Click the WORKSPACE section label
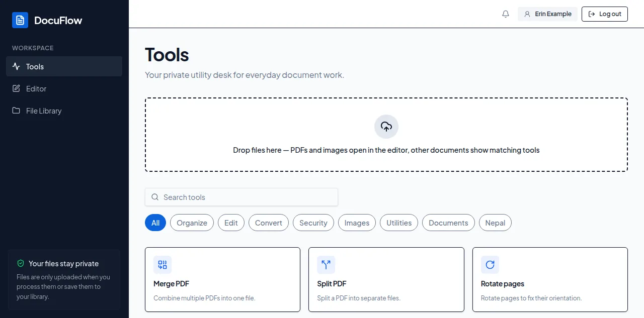Viewport: 644px width, 318px height. (x=33, y=48)
